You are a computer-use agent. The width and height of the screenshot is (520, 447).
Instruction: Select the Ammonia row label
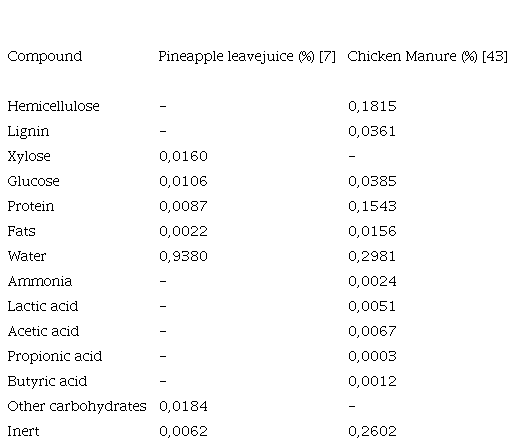coord(40,281)
